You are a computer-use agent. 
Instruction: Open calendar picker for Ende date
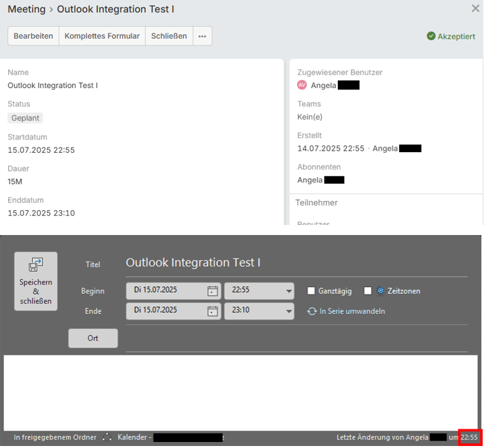click(x=212, y=311)
